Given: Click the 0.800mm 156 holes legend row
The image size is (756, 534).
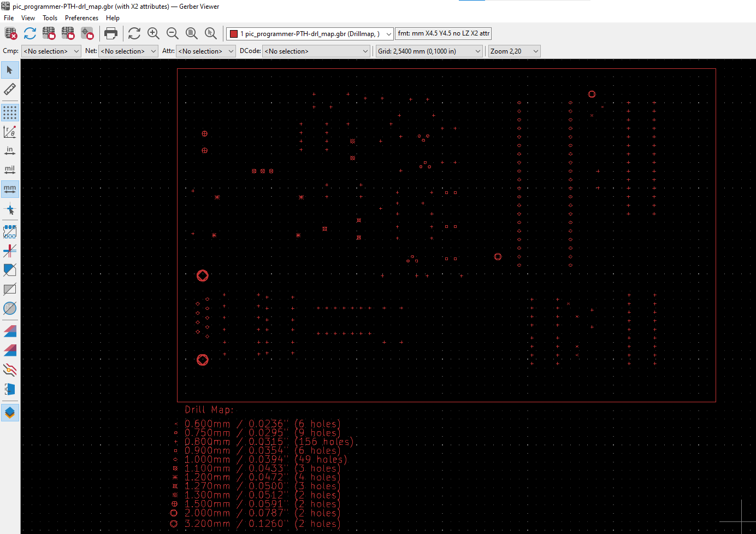Looking at the screenshot, I should tap(263, 442).
